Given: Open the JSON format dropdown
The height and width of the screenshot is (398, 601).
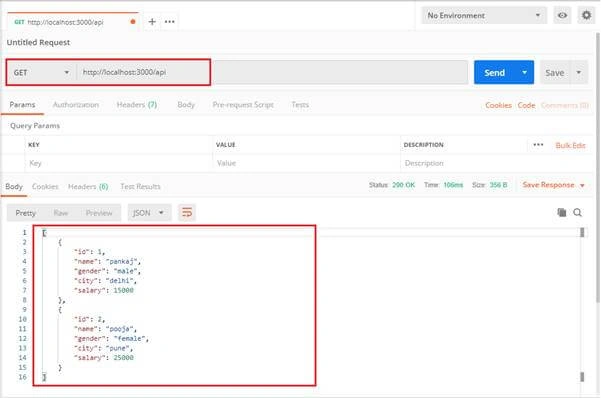Looking at the screenshot, I should [148, 212].
